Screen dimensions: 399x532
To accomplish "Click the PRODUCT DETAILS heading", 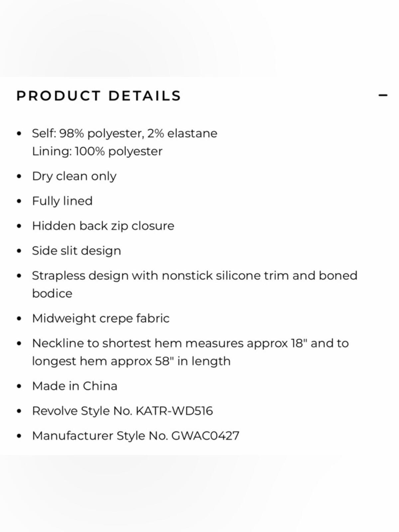I will pos(99,96).
